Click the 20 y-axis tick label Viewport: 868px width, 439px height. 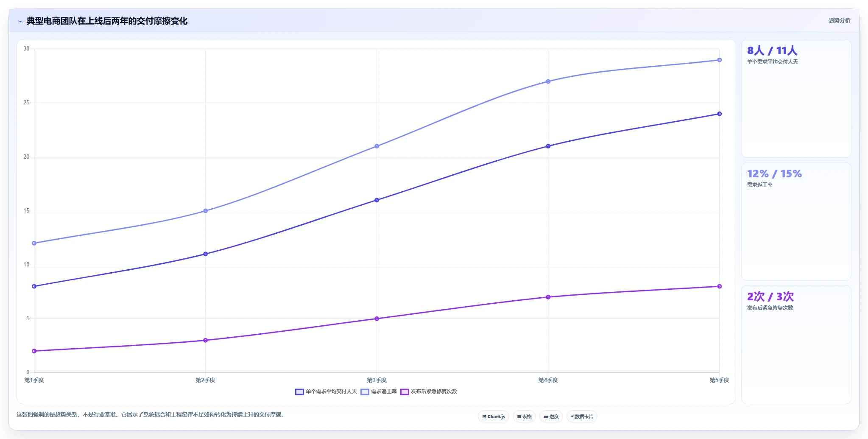coord(26,157)
